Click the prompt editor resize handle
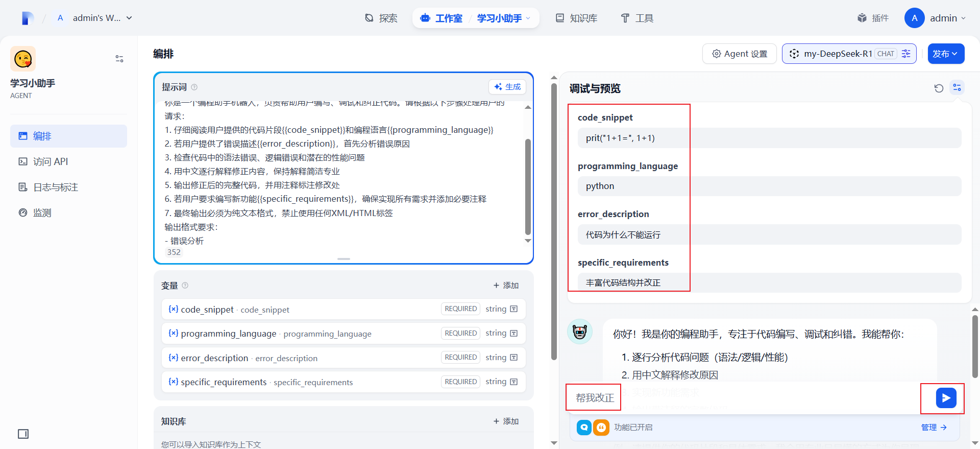Image resolution: width=980 pixels, height=449 pixels. [x=344, y=259]
